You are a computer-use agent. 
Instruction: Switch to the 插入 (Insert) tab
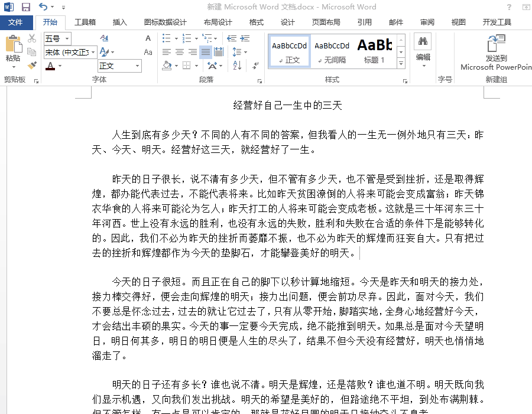tap(120, 22)
